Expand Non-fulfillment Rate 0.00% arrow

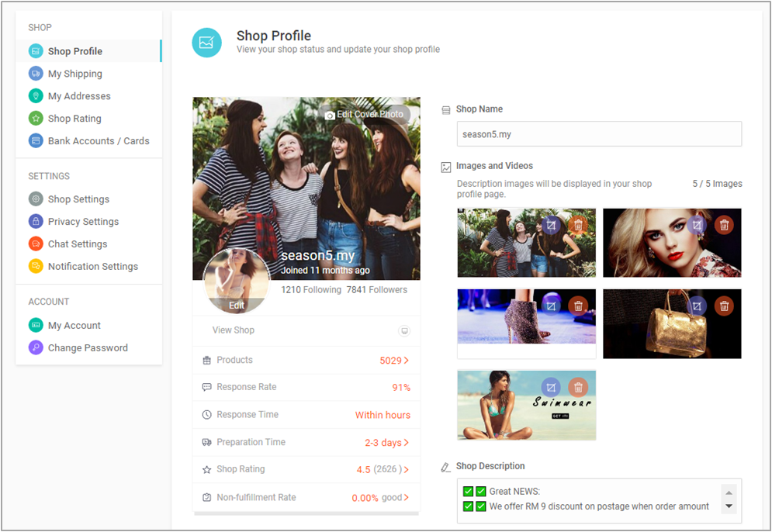pyautogui.click(x=407, y=497)
